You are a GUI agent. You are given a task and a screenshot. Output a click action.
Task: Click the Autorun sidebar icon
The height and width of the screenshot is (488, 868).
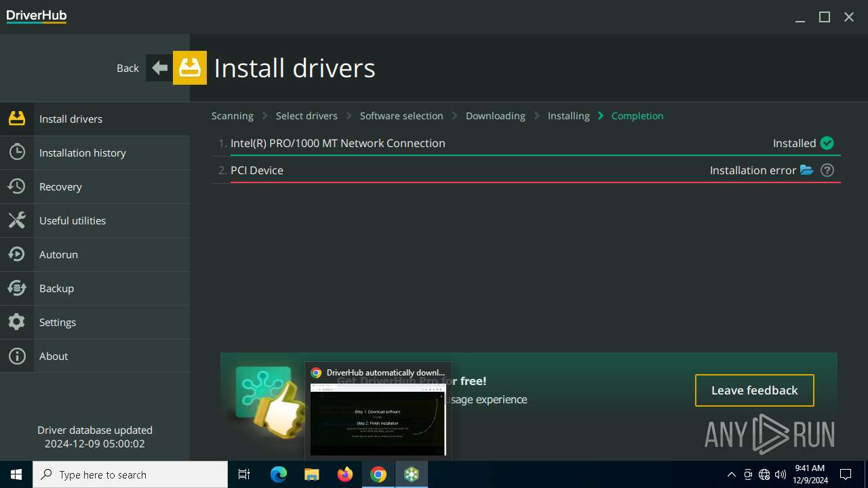click(17, 254)
